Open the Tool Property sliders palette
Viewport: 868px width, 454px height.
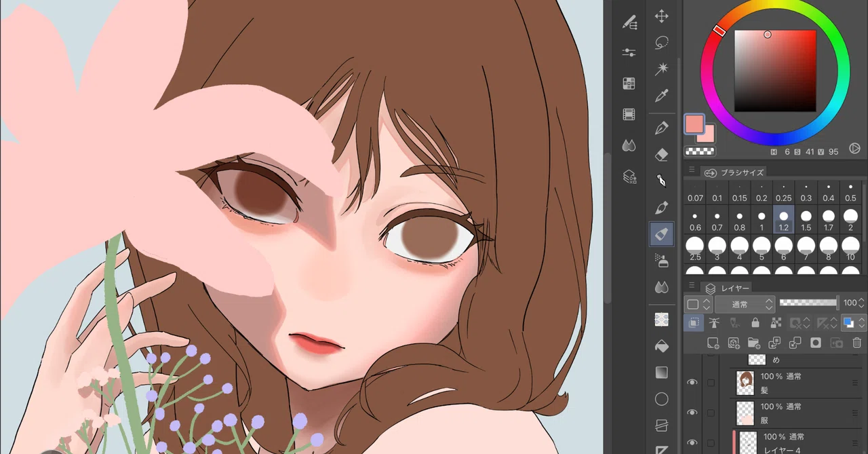pos(629,52)
